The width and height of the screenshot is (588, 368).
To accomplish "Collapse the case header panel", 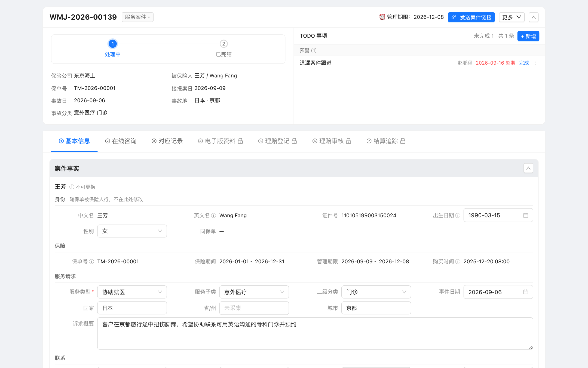I will pyautogui.click(x=534, y=17).
